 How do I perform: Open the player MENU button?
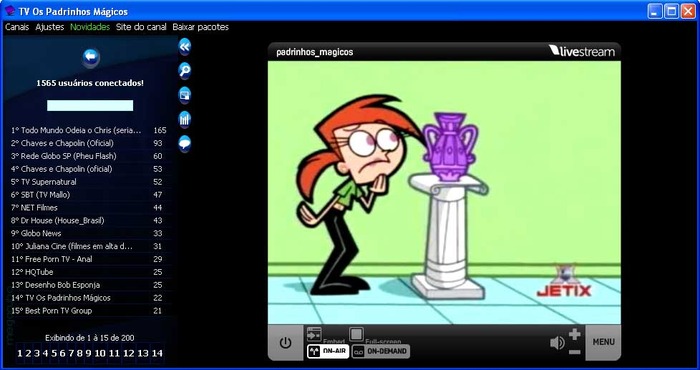coord(604,342)
